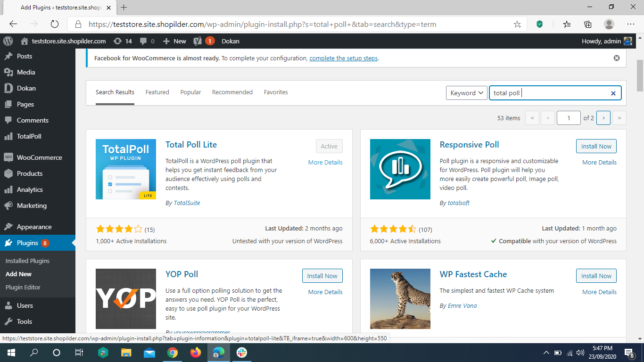Viewport: 644px width, 362px height.
Task: Visit teststore.site.shopilder.com from the admin bar
Action: click(63, 41)
